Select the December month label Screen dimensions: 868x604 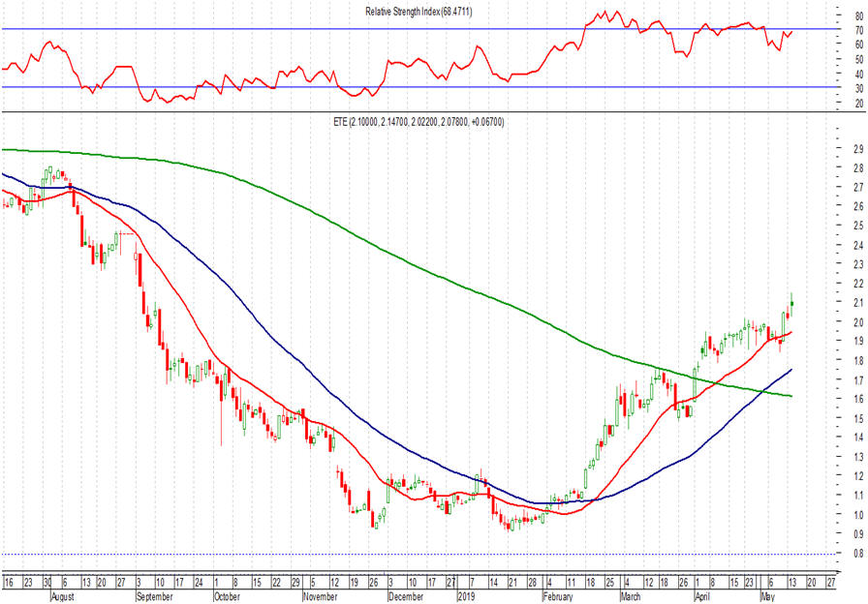[x=406, y=597]
